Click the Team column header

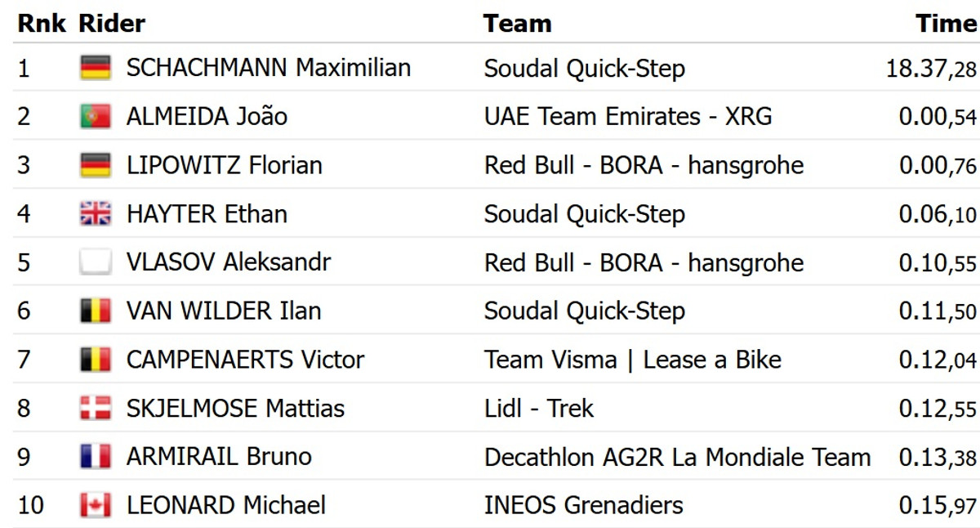(517, 23)
